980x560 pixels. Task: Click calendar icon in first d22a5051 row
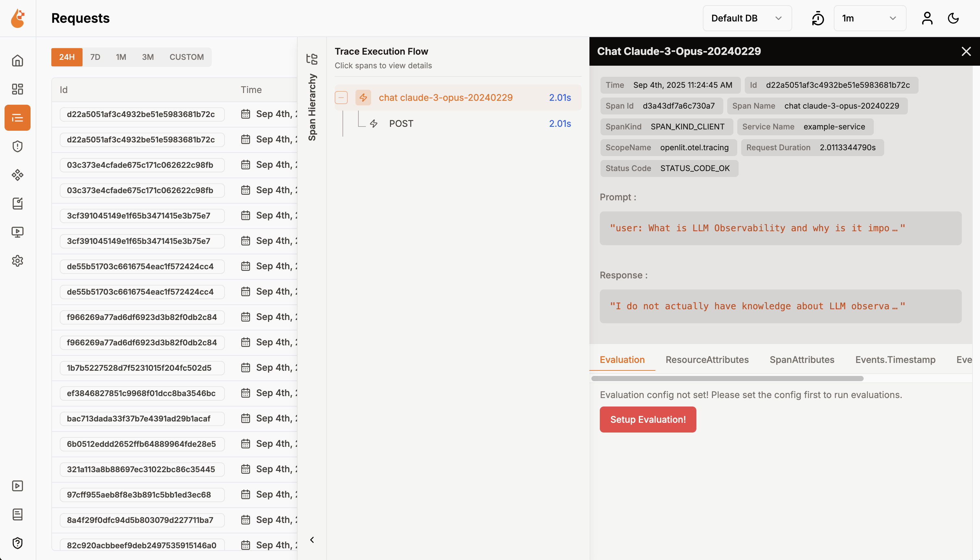tap(246, 114)
